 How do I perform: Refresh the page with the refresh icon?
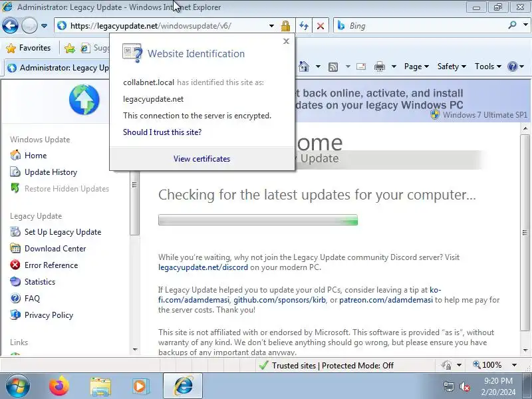pyautogui.click(x=304, y=26)
